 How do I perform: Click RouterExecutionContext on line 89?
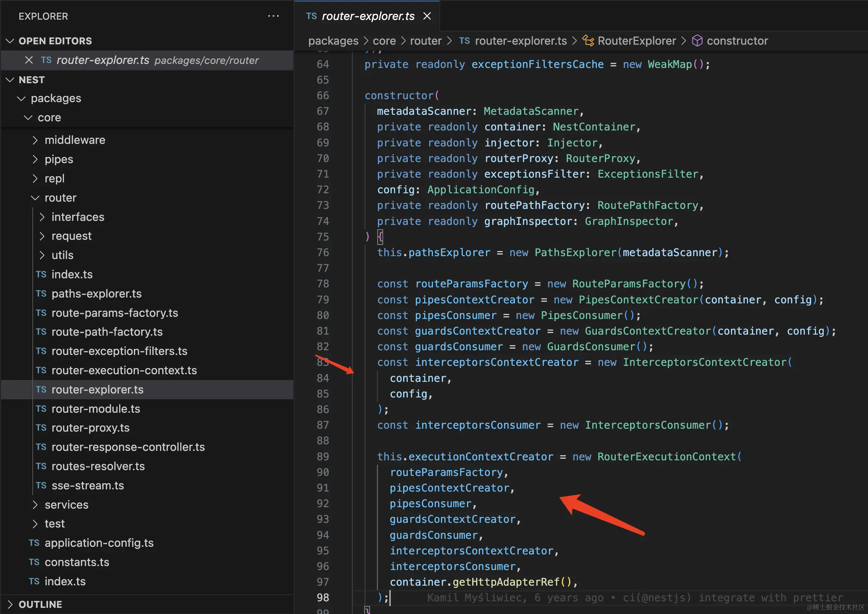click(x=667, y=457)
